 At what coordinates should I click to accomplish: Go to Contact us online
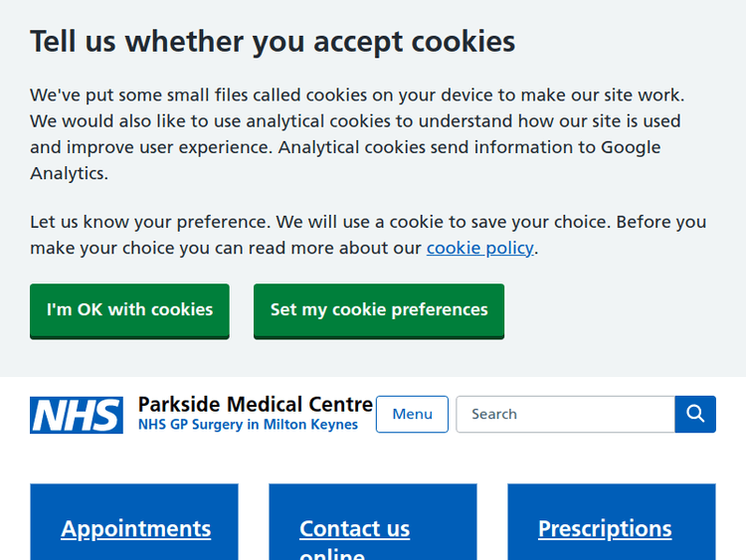click(354, 530)
